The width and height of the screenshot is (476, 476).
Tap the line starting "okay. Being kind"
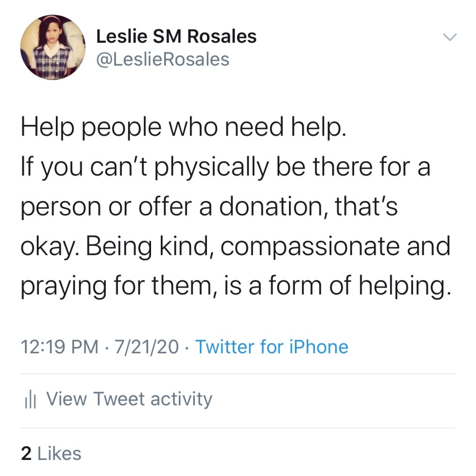[x=236, y=247]
